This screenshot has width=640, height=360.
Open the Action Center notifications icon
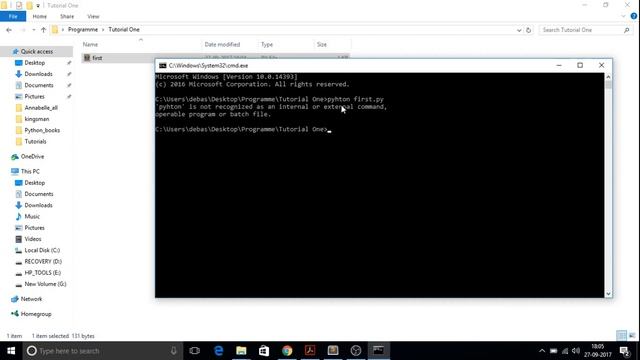click(624, 351)
